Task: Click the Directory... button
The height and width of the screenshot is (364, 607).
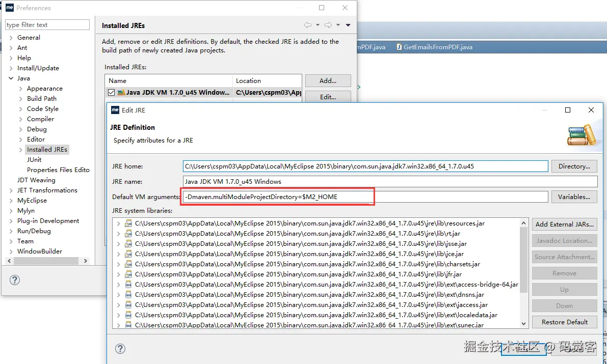Action: click(x=574, y=166)
